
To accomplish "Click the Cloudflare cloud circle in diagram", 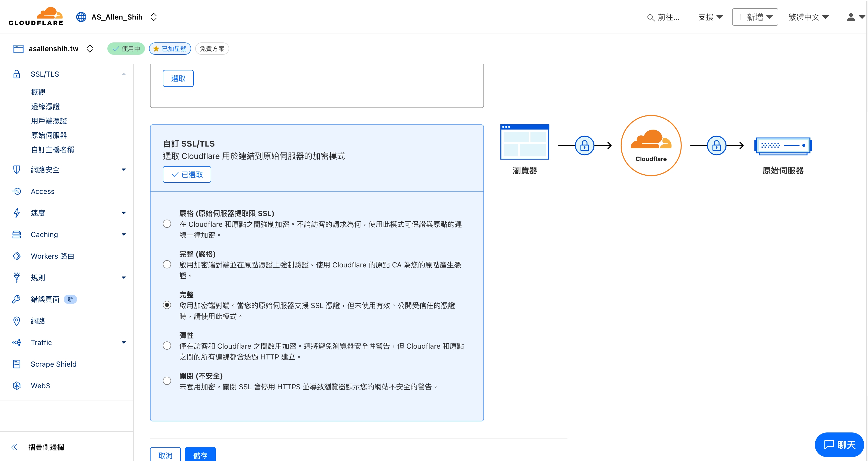I will click(x=651, y=145).
